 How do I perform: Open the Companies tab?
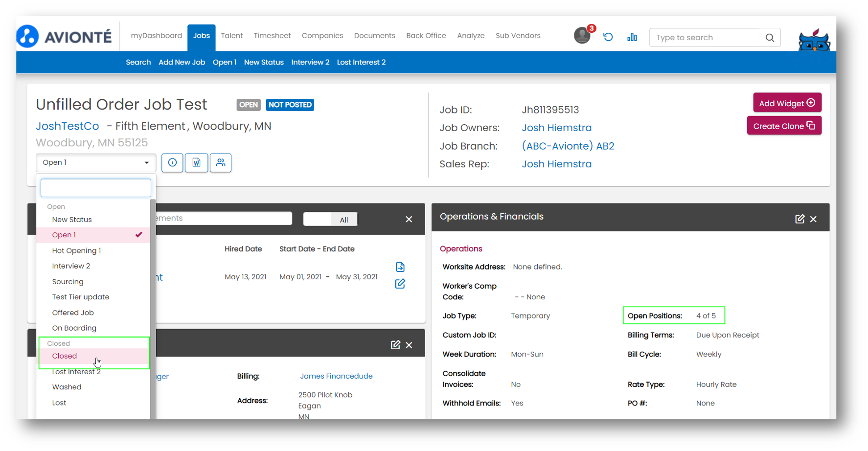click(x=322, y=36)
